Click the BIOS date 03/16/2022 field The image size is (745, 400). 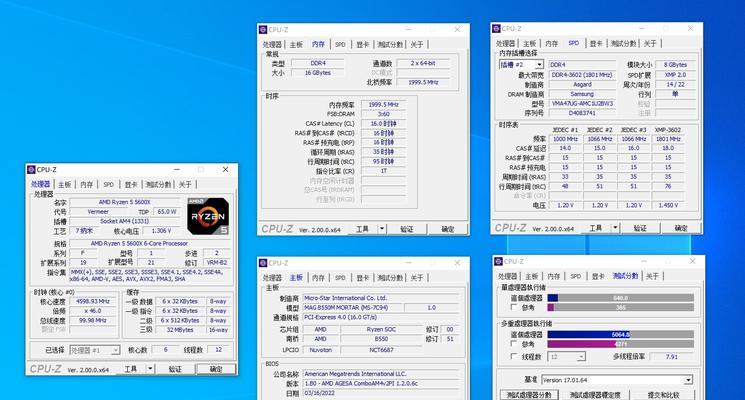coord(383,393)
